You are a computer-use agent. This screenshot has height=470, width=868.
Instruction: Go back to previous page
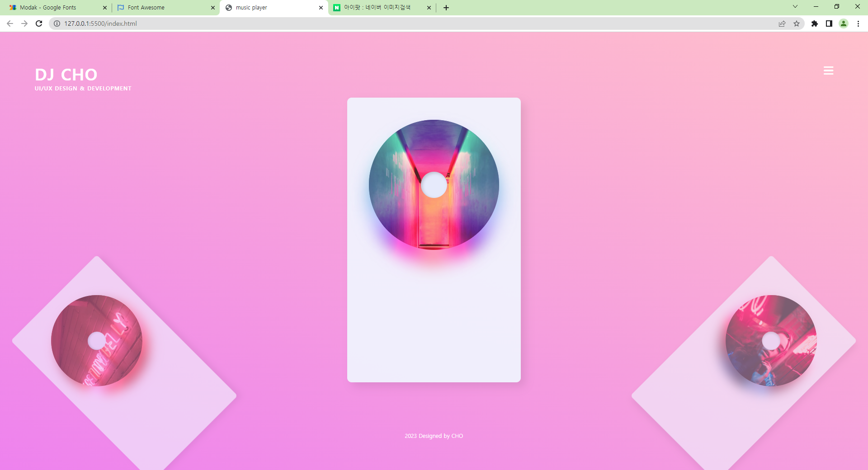tap(10, 23)
